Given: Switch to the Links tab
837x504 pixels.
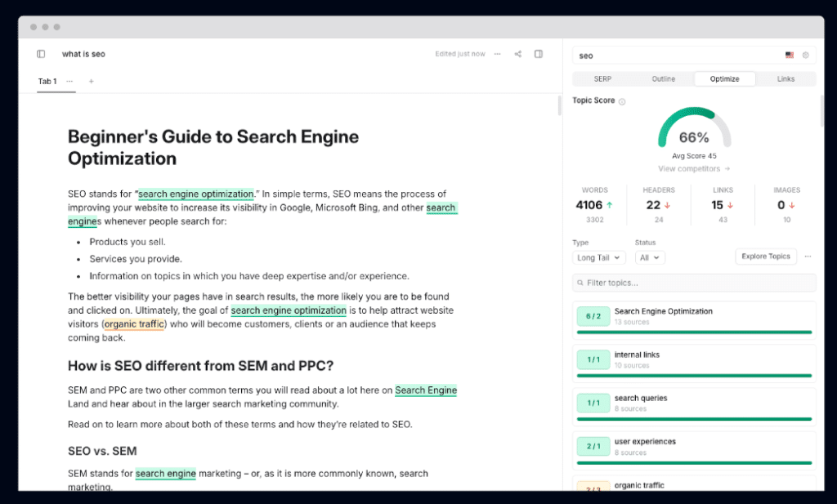Looking at the screenshot, I should pos(786,79).
